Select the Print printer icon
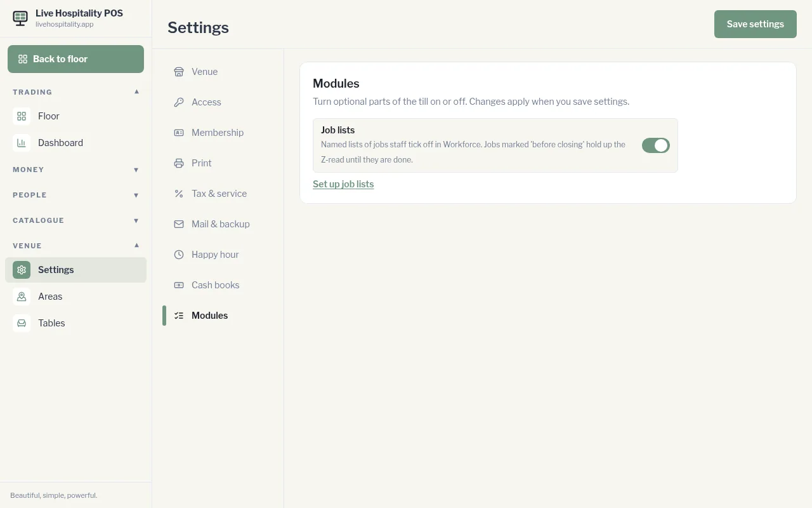This screenshot has width=812, height=508. 179,163
